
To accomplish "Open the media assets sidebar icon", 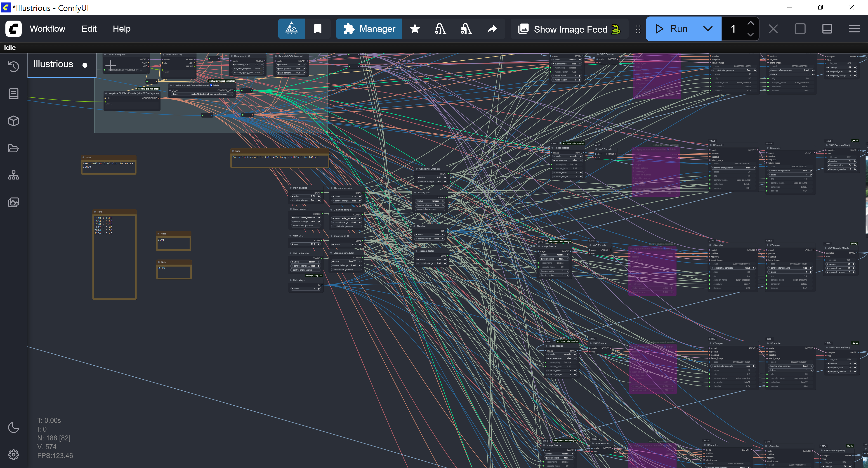I will (x=14, y=202).
